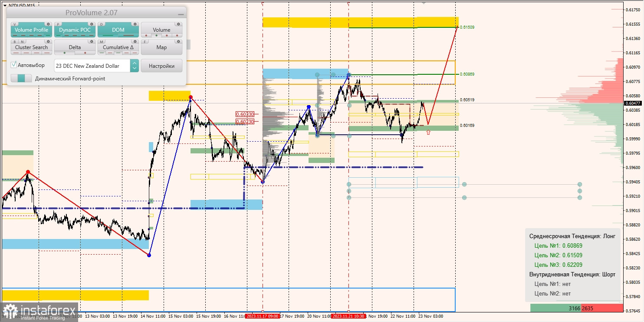The height and width of the screenshot is (322, 644).
Task: Open Volume Profile gear settings
Action: pos(48,24)
